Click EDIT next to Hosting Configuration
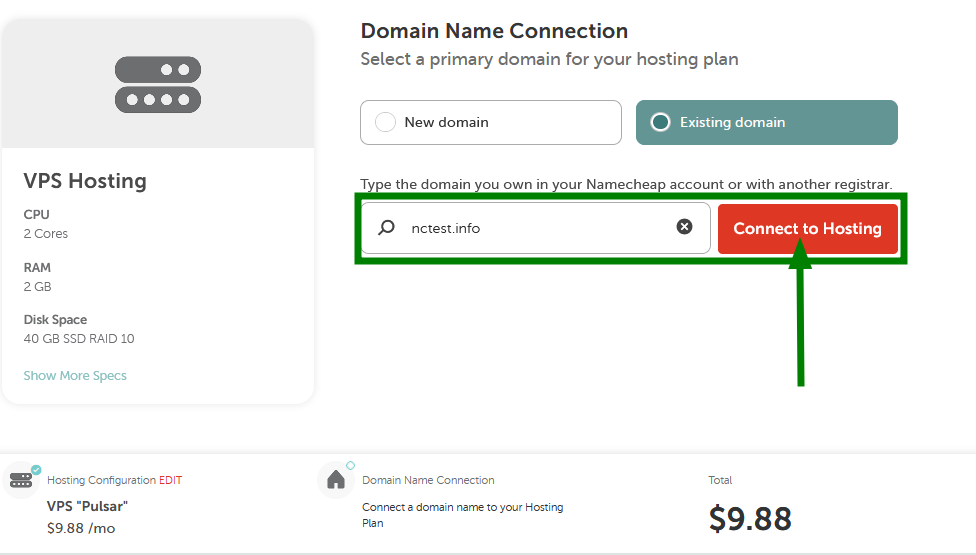The image size is (976, 555). (171, 480)
